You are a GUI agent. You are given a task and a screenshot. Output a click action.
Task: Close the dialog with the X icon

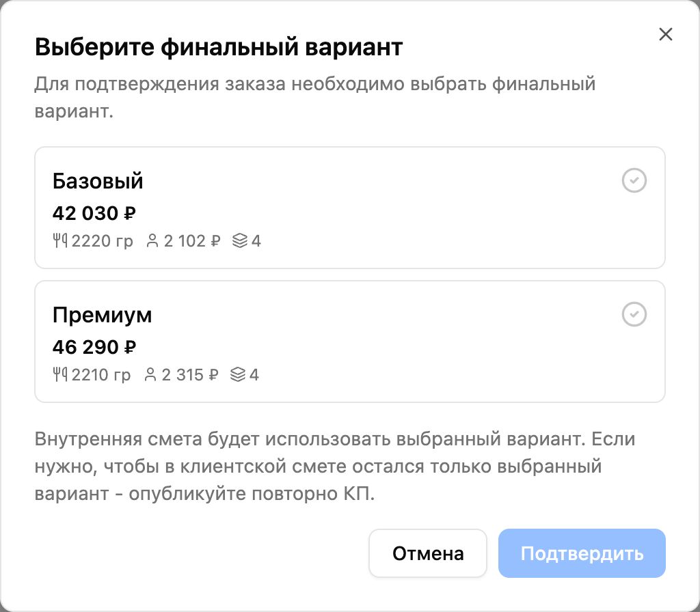point(665,34)
